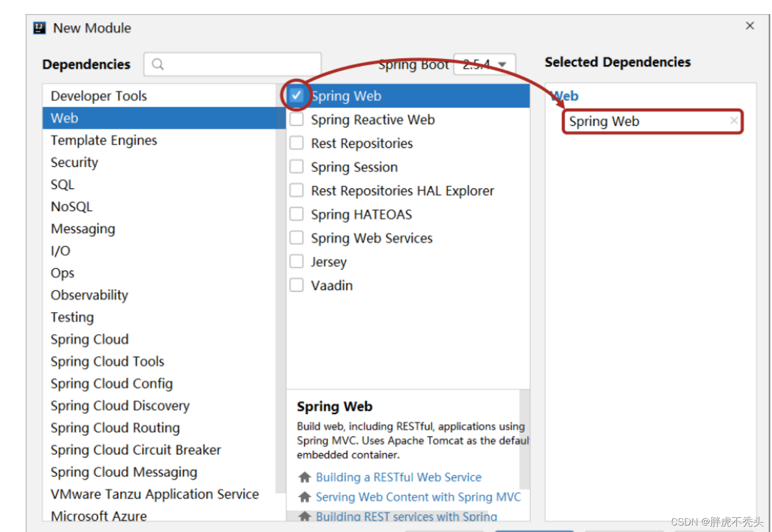Select the Microsoft Azure category
This screenshot has width=772, height=532.
pyautogui.click(x=99, y=516)
